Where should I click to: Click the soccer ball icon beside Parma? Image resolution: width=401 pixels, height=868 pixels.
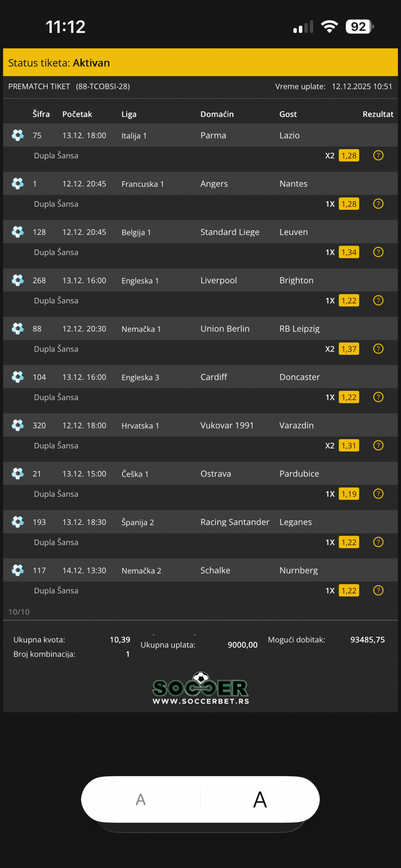coord(18,135)
